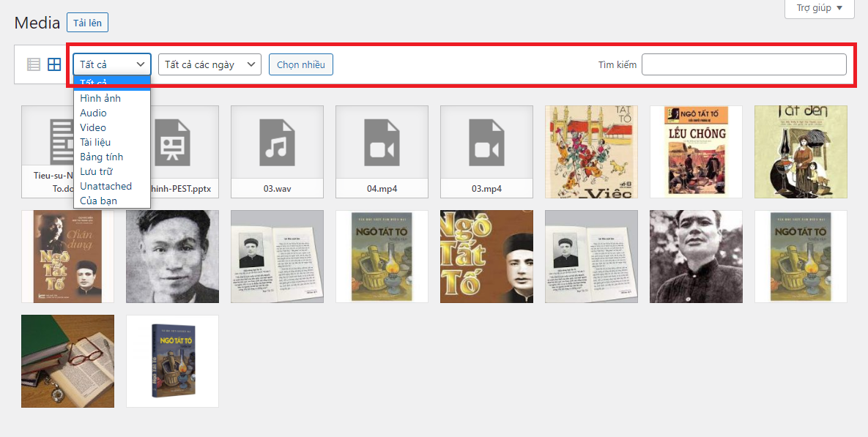Open the Tất cả các ngày dropdown

209,64
